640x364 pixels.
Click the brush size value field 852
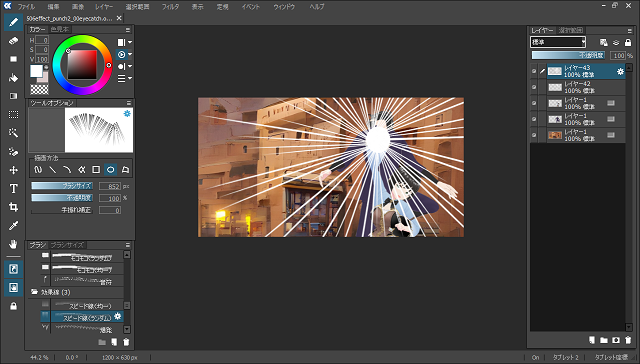coord(110,186)
